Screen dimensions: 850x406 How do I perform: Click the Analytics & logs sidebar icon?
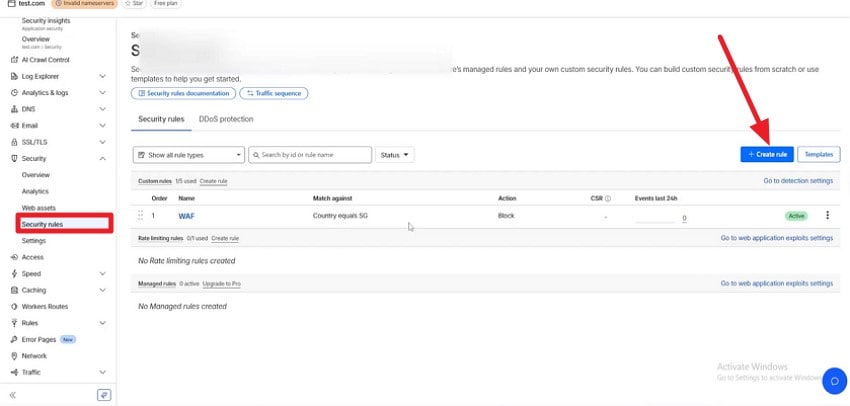(15, 93)
